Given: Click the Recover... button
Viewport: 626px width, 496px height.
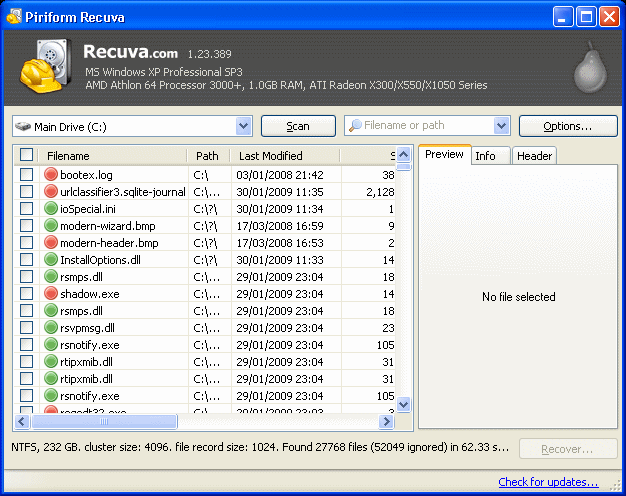Looking at the screenshot, I should point(568,449).
